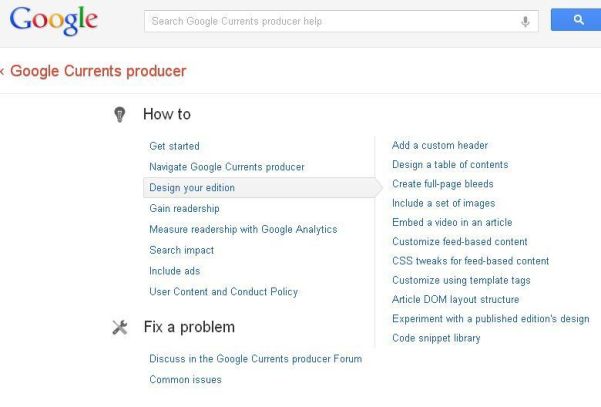Open the Code snippet library article
This screenshot has width=601, height=407.
[436, 338]
